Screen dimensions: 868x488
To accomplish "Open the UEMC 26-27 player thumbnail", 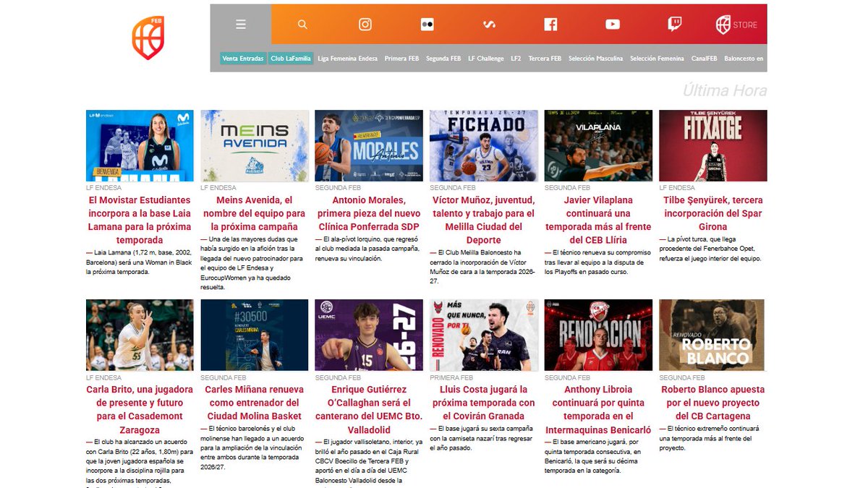I will pos(369,335).
